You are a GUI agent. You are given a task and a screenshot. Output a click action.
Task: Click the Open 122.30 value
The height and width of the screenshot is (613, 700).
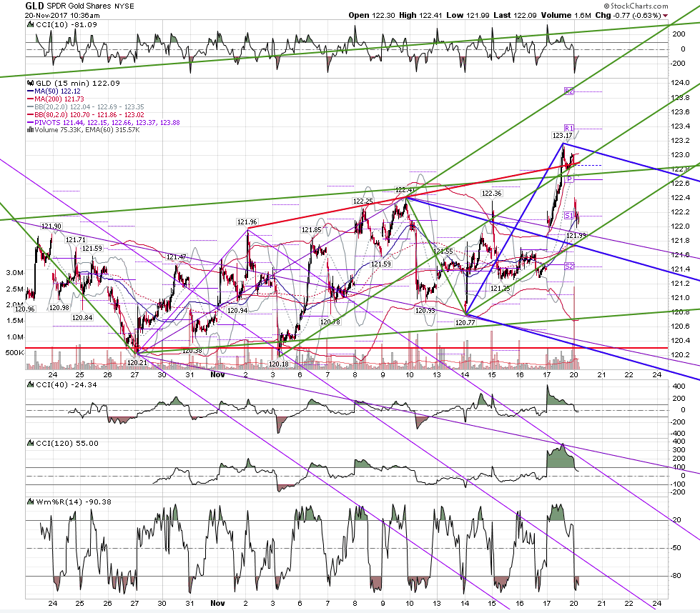tap(372, 15)
